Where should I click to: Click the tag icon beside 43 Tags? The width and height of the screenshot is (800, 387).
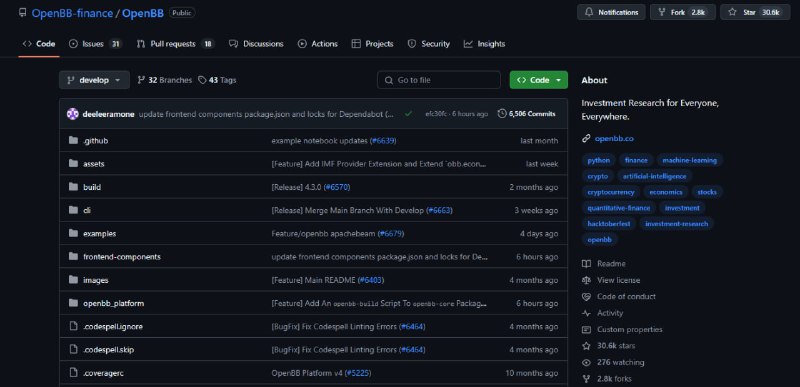pyautogui.click(x=202, y=80)
